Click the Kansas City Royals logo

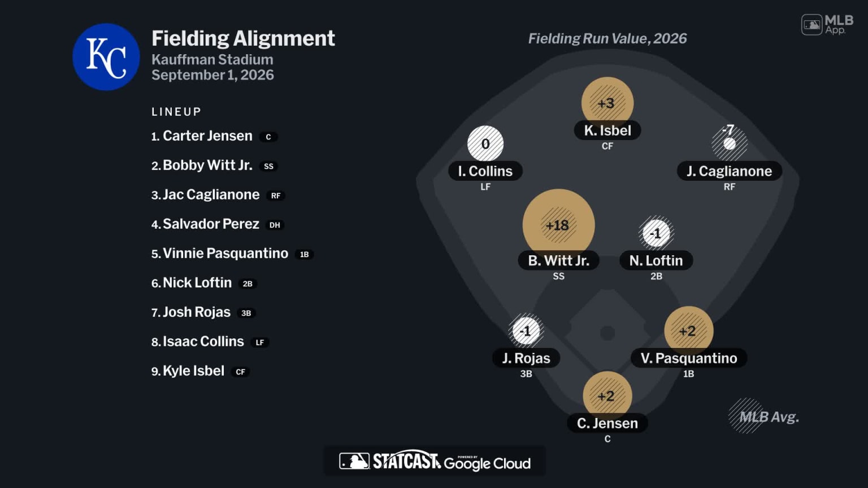(106, 57)
